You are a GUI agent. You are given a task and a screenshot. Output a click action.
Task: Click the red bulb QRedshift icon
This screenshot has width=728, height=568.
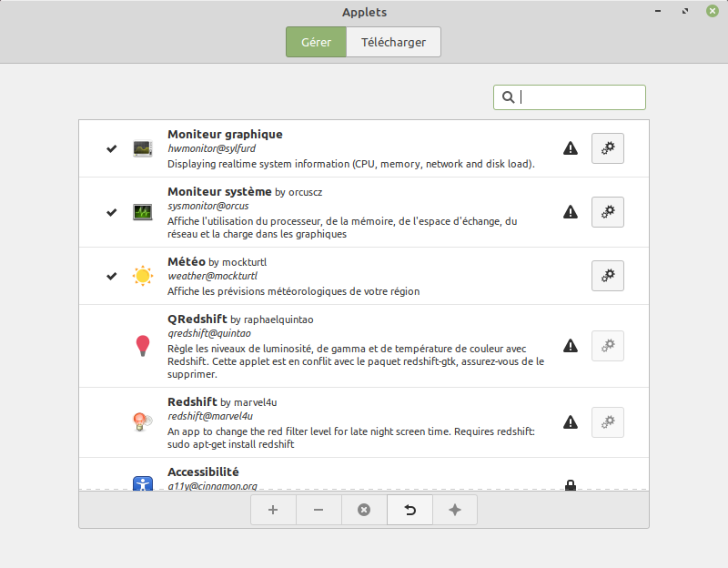click(143, 346)
